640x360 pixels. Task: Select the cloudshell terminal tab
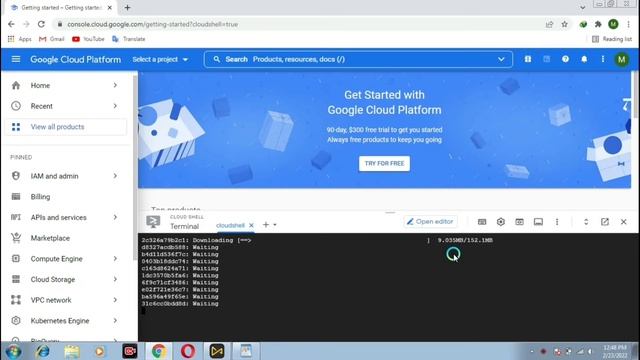click(230, 225)
